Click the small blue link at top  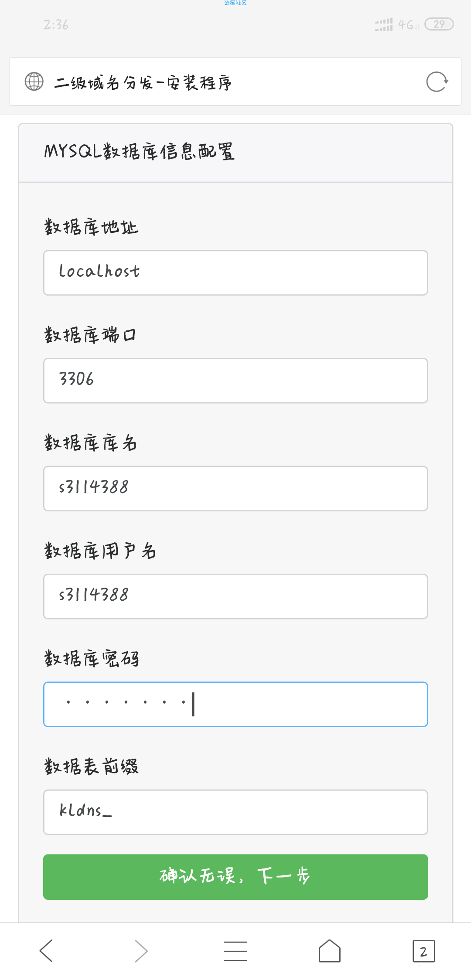point(235,3)
